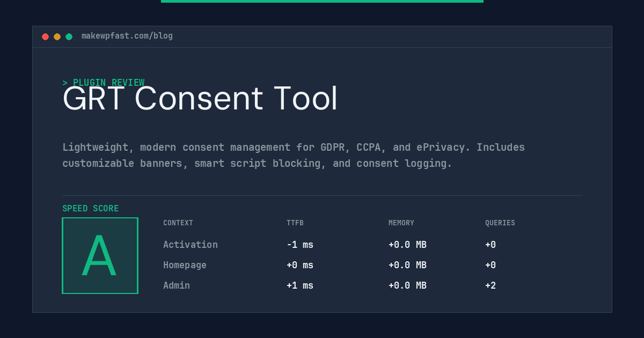Click the plugin description paragraph

point(294,155)
